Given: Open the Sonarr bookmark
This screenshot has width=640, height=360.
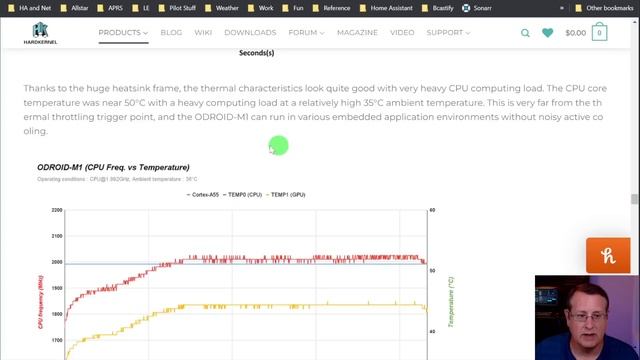Looking at the screenshot, I should 477,8.
